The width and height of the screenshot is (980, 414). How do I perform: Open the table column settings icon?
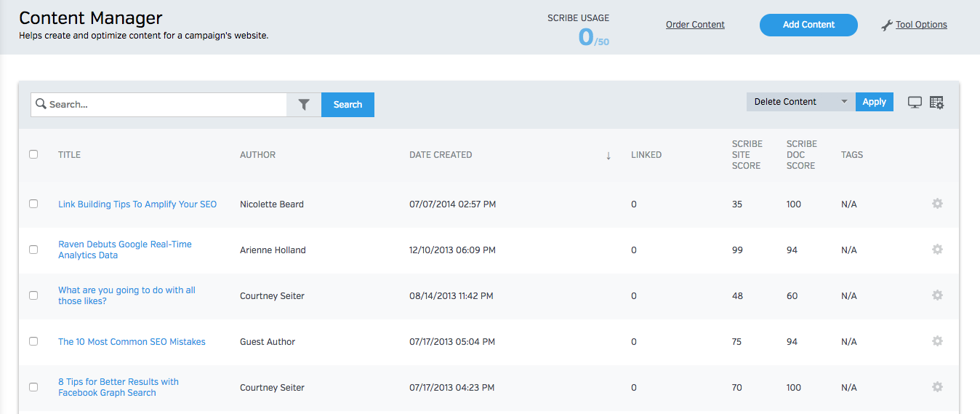936,103
